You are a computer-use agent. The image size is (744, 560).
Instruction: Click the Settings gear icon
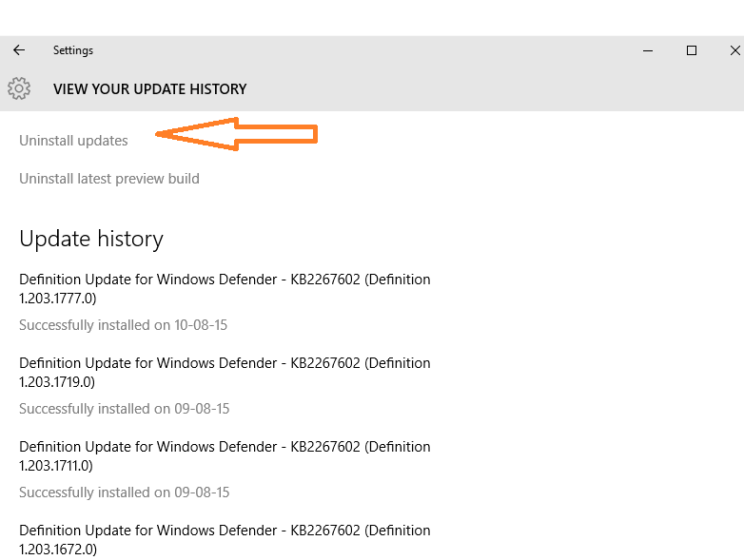point(19,88)
